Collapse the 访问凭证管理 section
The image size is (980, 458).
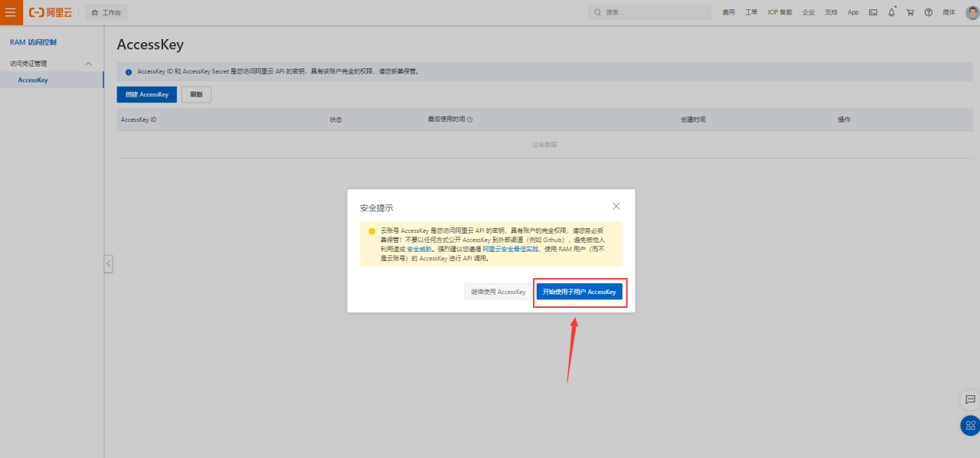pos(88,63)
